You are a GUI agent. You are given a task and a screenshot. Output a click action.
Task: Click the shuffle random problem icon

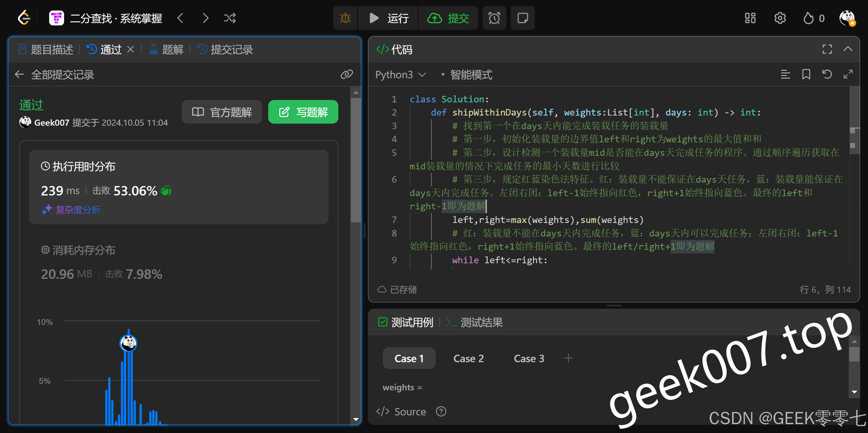click(x=230, y=18)
